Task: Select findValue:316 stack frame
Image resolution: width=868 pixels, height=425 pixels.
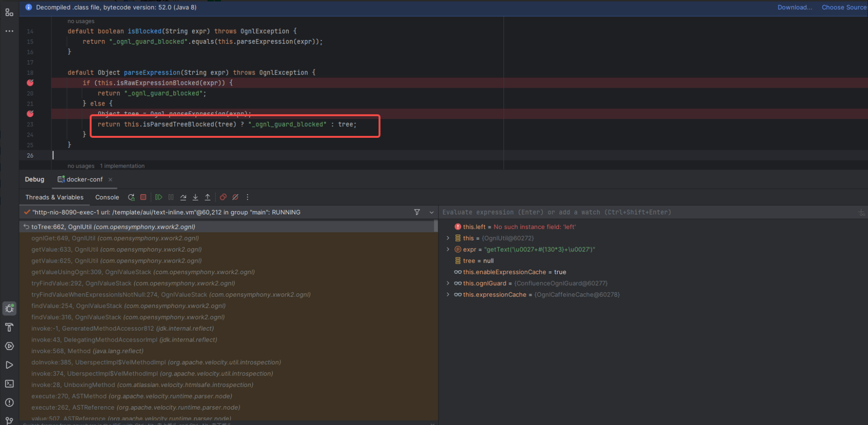Action: [x=226, y=317]
